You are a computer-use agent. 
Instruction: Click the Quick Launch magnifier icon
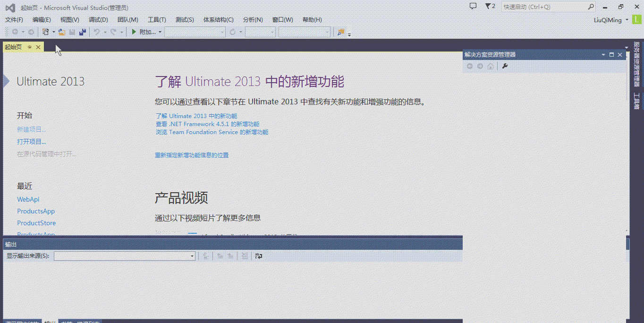tap(591, 7)
